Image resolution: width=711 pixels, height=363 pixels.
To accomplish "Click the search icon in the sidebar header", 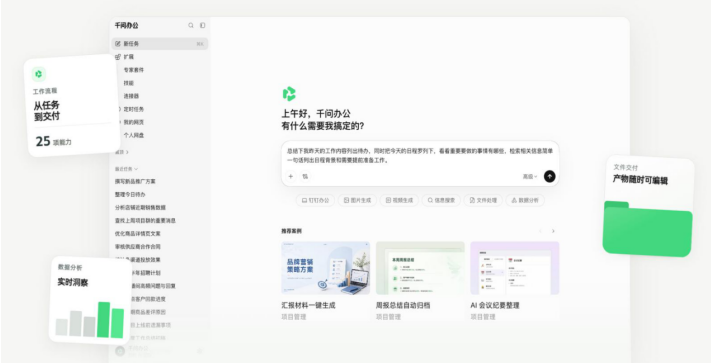I will (x=191, y=26).
